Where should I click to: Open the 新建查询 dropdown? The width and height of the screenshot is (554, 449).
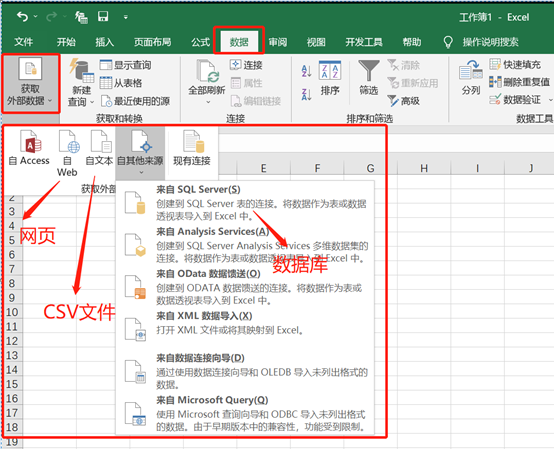click(x=81, y=83)
